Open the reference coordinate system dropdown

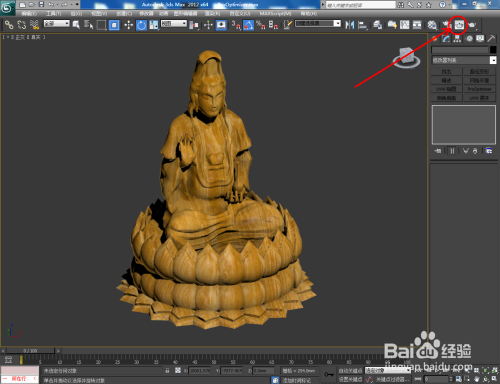[174, 24]
